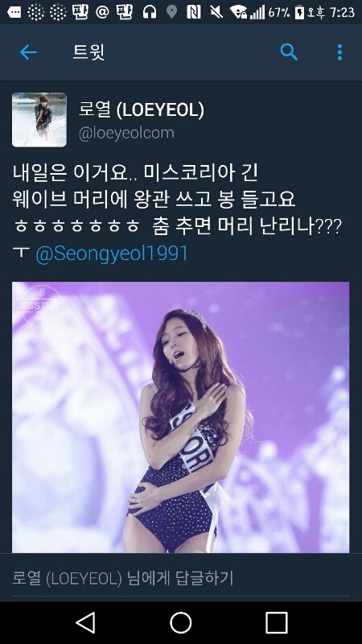Open the @Seongyeol1991 mention link
Viewport: 362px width, 644px height.
pos(112,254)
